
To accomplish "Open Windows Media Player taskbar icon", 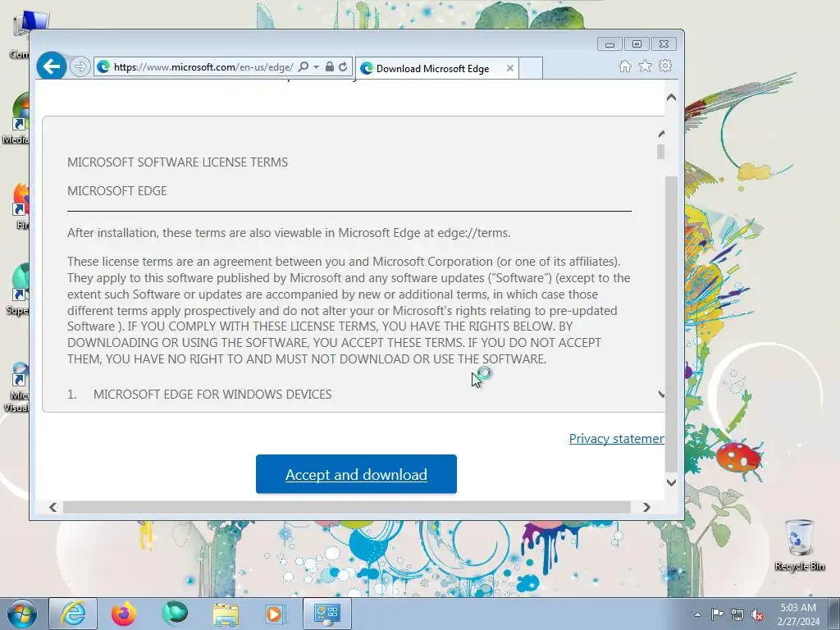I will pos(276,614).
